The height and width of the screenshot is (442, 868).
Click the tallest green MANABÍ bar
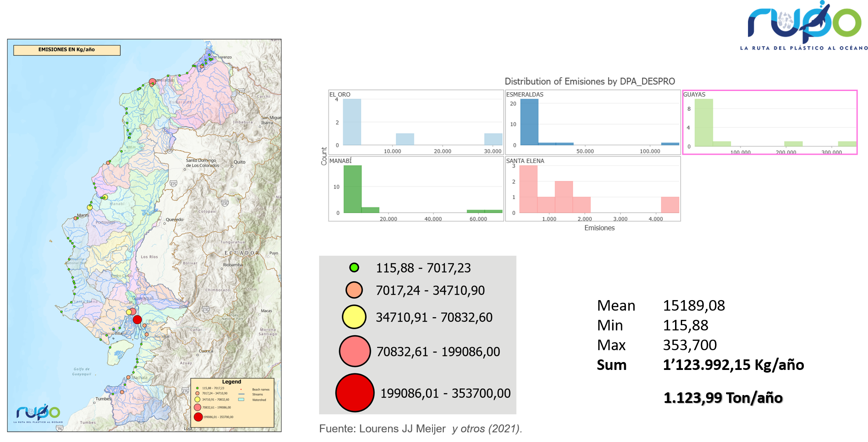[x=352, y=189]
